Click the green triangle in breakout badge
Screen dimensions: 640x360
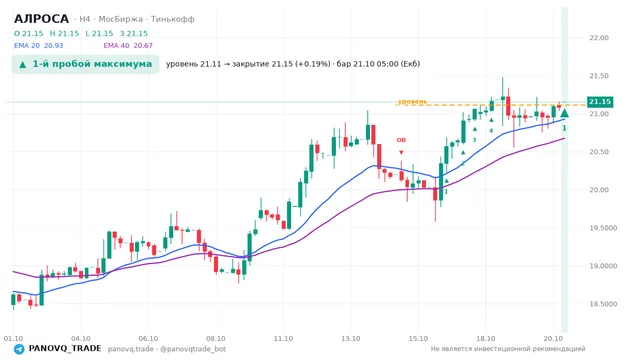coord(23,64)
